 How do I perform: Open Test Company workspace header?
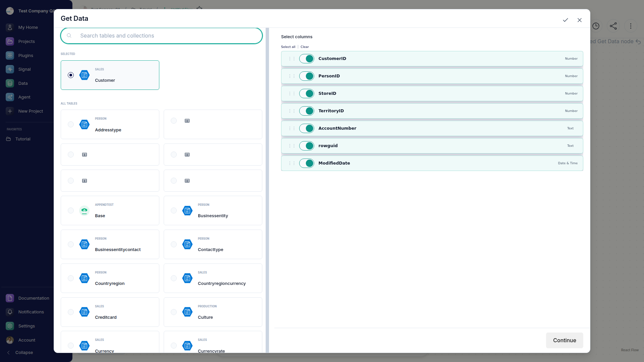click(30, 11)
